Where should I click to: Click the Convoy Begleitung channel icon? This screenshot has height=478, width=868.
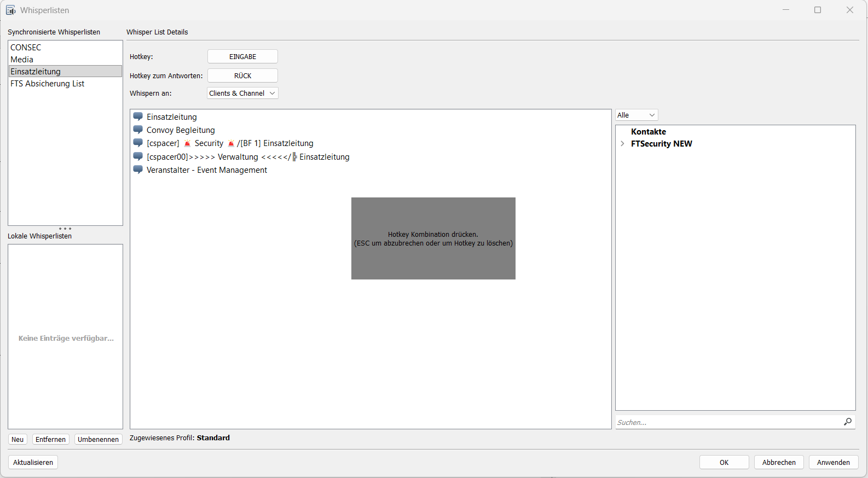coord(138,130)
